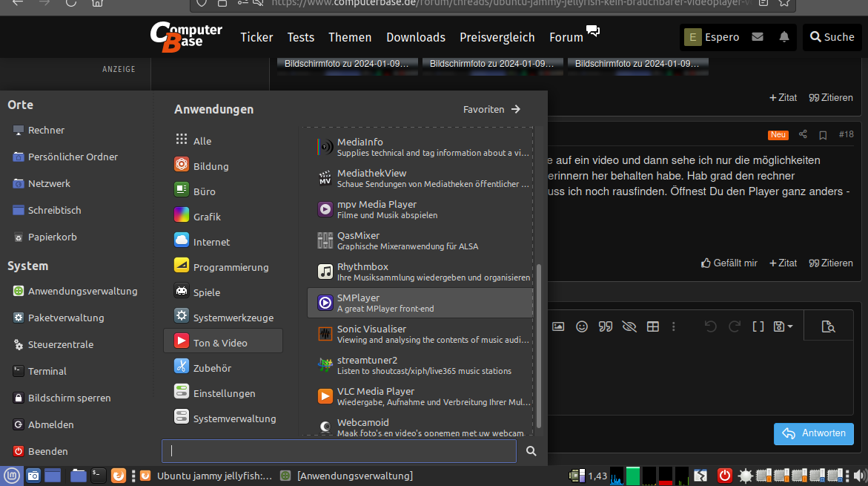
Task: Open Themen in site navigation
Action: click(350, 37)
